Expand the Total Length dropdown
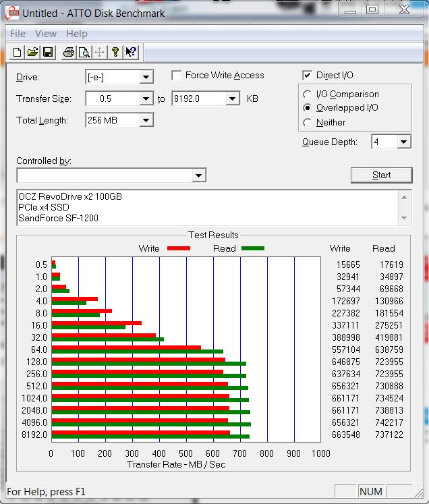Screen dimensions: 429x504 point(146,121)
